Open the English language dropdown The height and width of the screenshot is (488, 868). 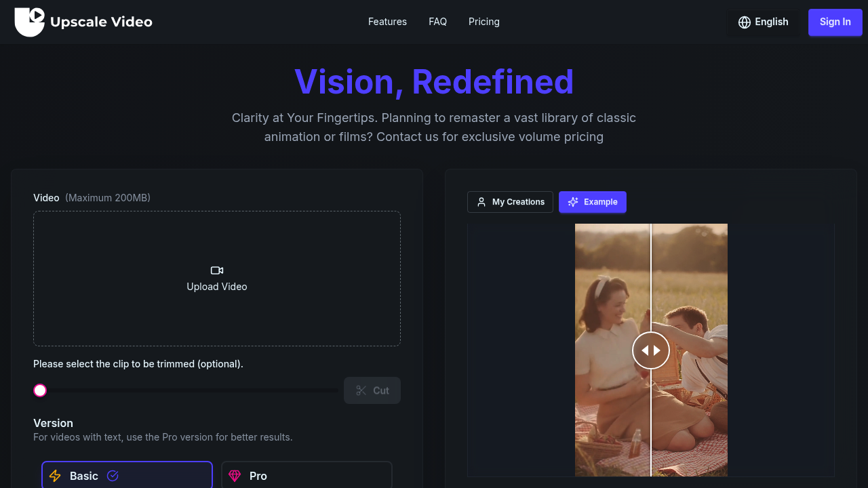click(x=763, y=22)
